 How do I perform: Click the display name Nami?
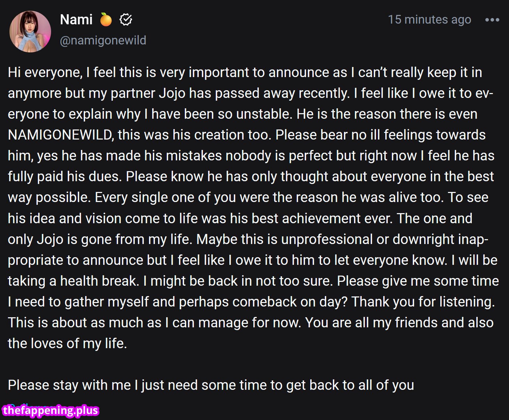point(76,20)
